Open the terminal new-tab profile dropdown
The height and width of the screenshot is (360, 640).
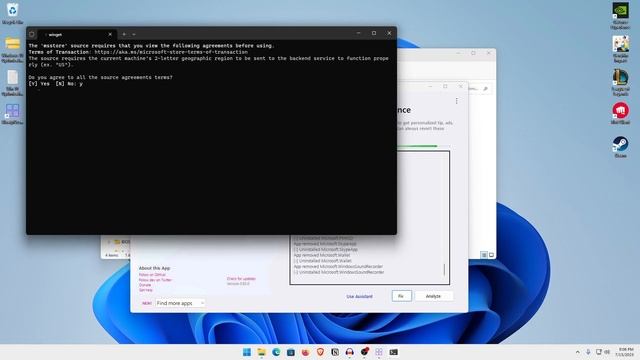(134, 34)
